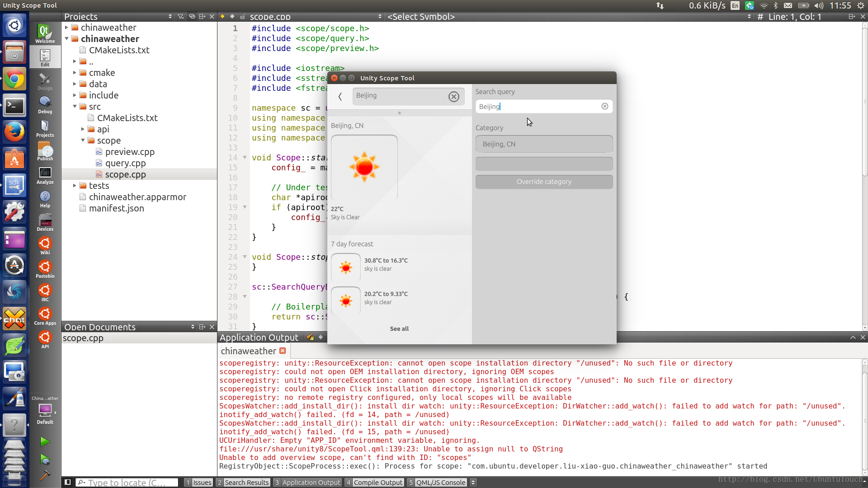Switch to Application Output pane tab

(307, 482)
